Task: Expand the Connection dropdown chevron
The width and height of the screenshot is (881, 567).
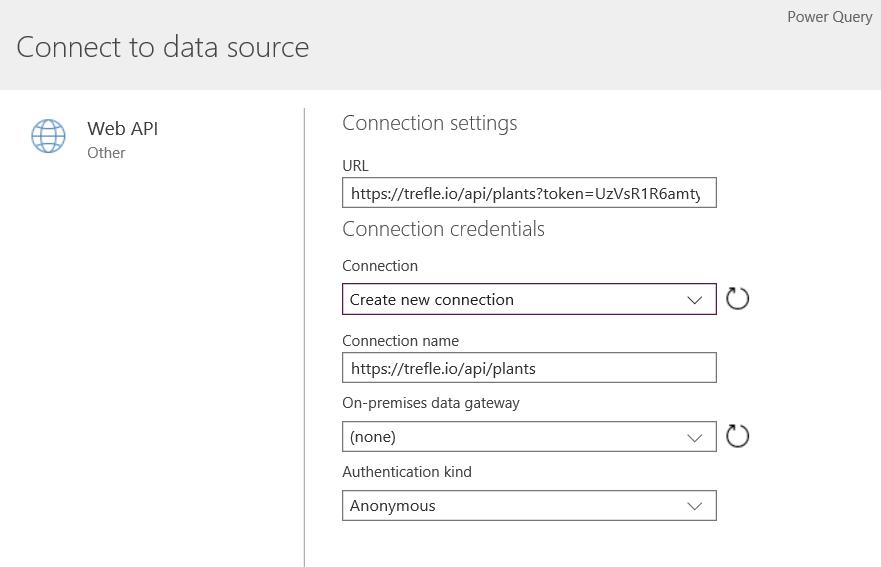Action: pyautogui.click(x=695, y=300)
